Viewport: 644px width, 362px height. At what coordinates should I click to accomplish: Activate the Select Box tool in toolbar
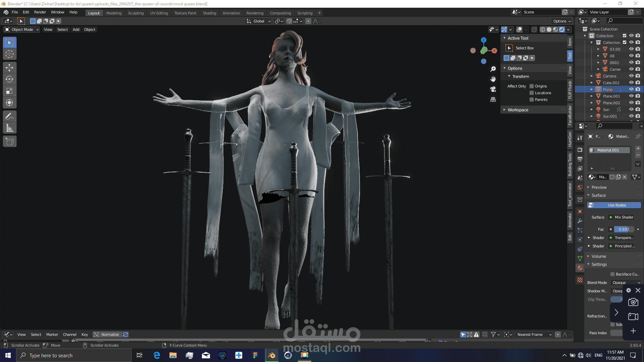click(x=9, y=43)
